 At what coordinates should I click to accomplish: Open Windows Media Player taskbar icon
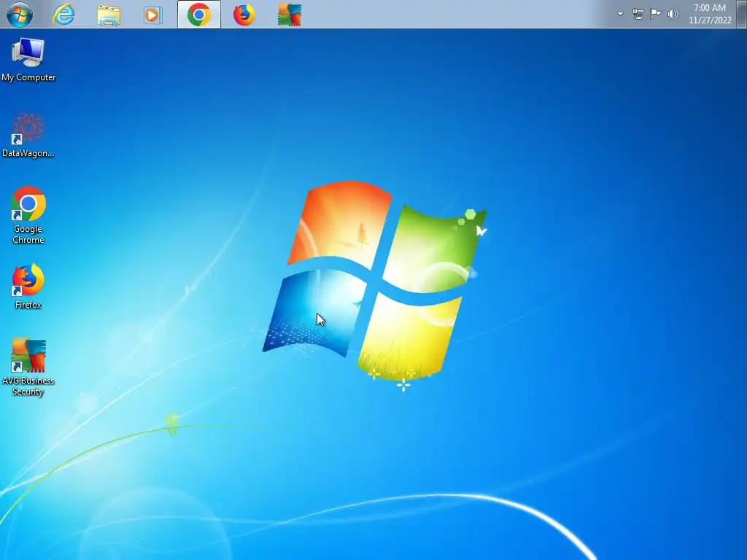pos(153,15)
